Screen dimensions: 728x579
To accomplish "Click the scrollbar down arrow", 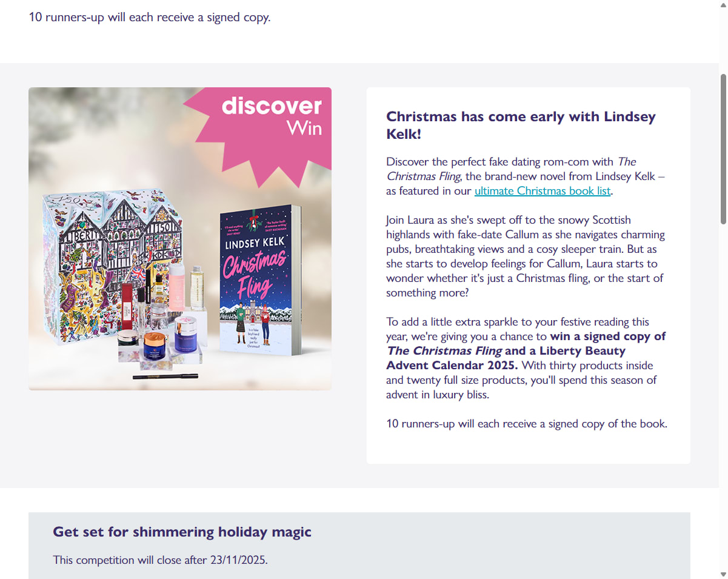I will (723, 574).
